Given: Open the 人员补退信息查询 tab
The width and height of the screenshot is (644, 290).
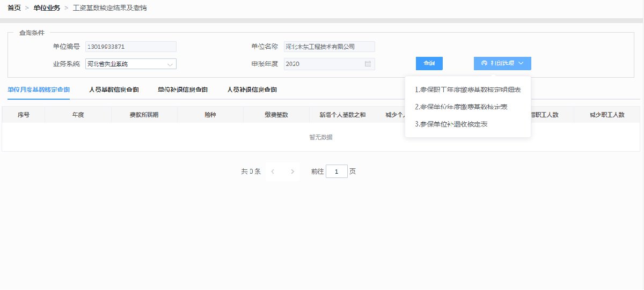Looking at the screenshot, I should click(x=252, y=90).
